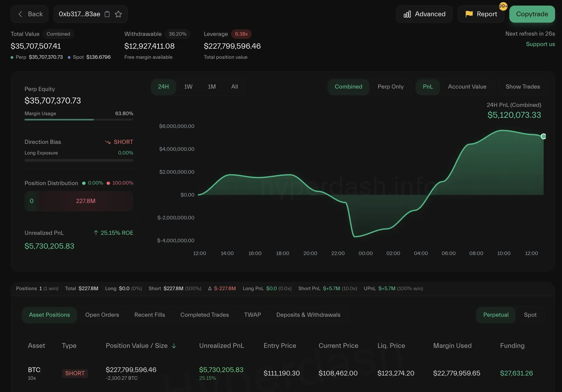Image resolution: width=562 pixels, height=392 pixels.
Task: Open the Deposits & Withdrawals tab
Action: point(308,315)
